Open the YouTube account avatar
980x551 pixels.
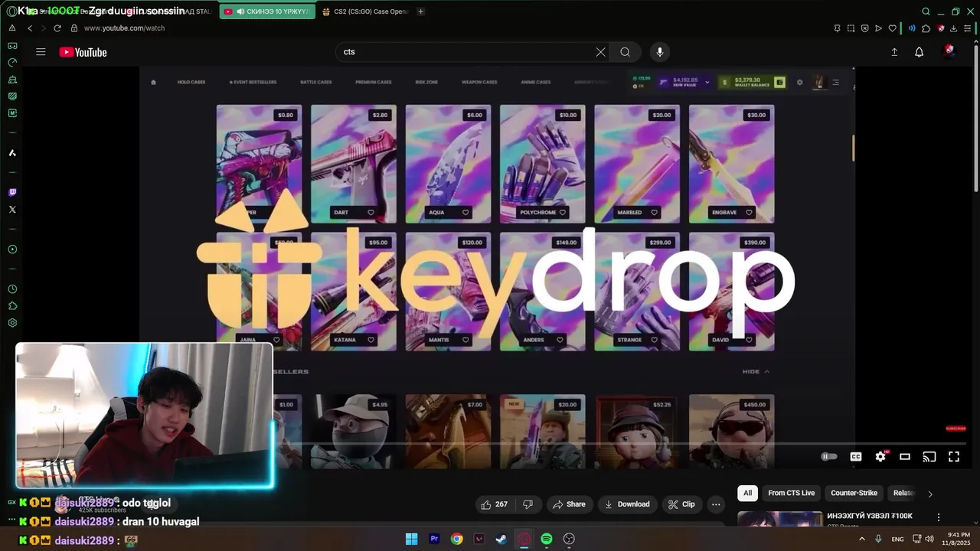click(x=949, y=51)
